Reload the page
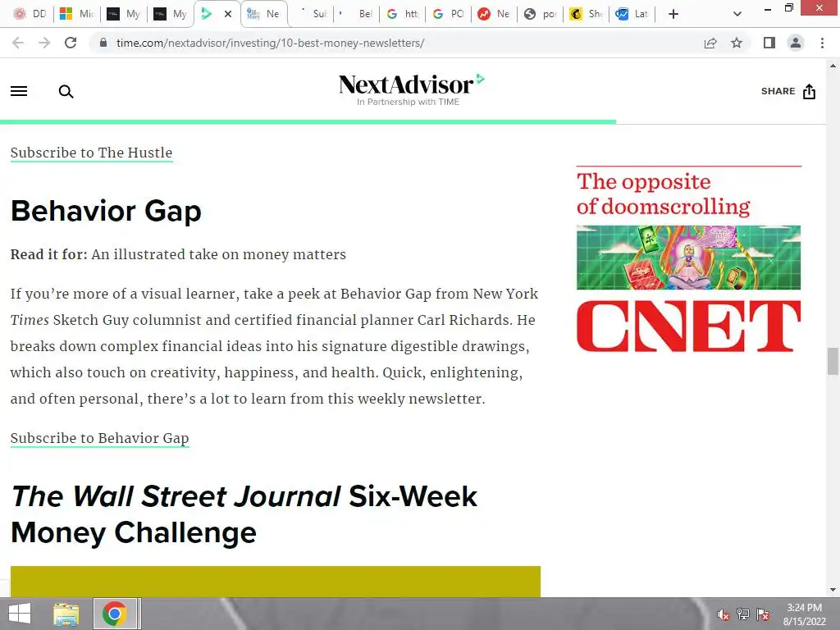Image resolution: width=840 pixels, height=630 pixels. 71,43
